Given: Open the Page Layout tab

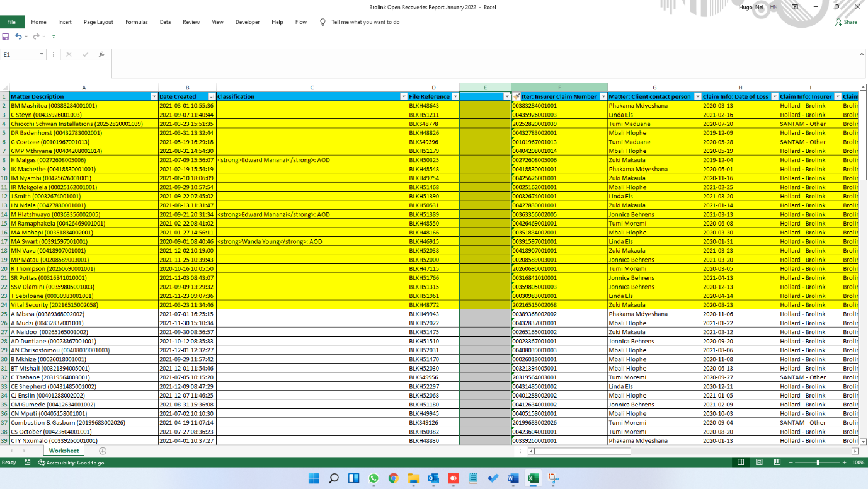Looking at the screenshot, I should [98, 22].
